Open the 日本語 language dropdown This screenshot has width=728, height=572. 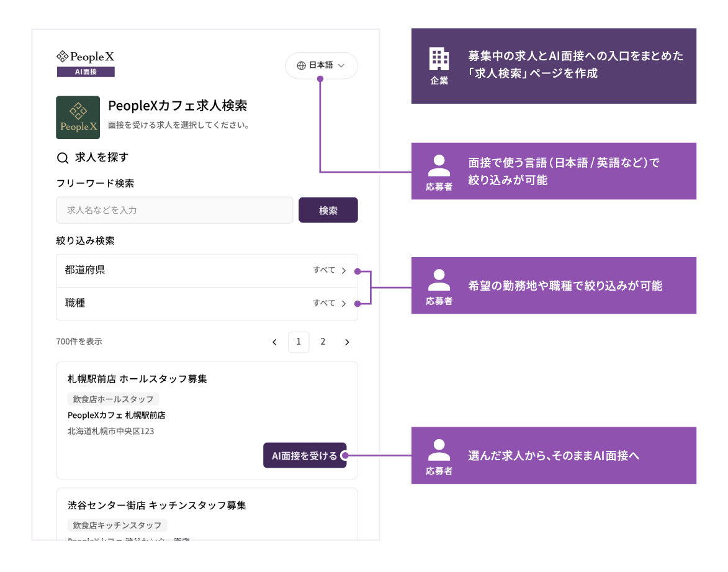point(321,65)
